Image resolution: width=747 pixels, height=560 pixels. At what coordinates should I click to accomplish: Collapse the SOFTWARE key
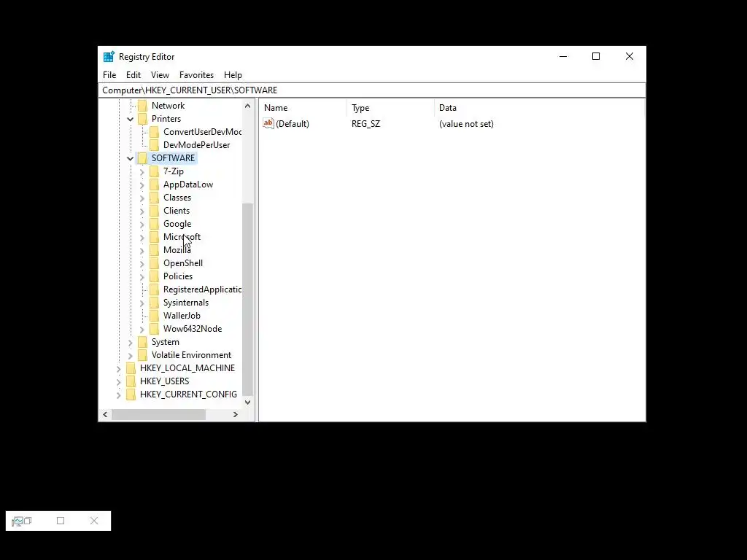tap(130, 158)
